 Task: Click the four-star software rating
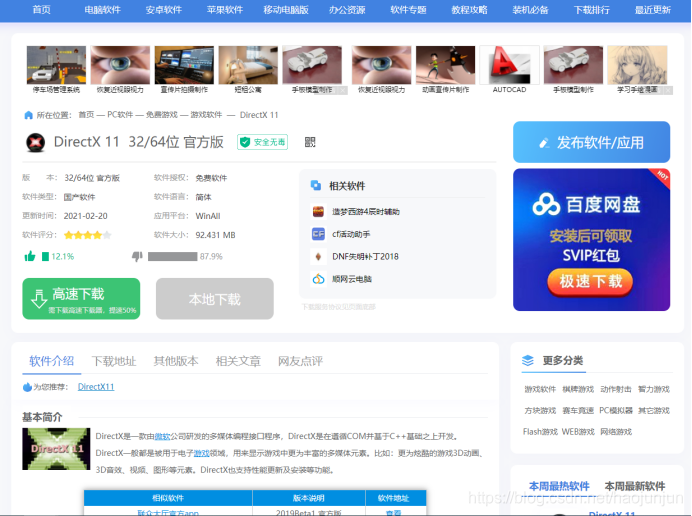click(87, 235)
